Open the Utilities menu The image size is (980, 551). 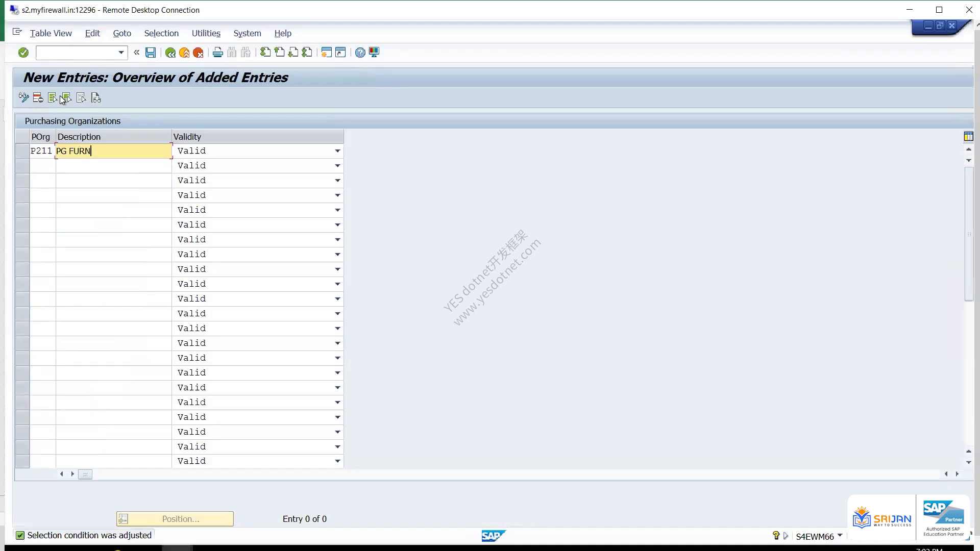pos(206,33)
